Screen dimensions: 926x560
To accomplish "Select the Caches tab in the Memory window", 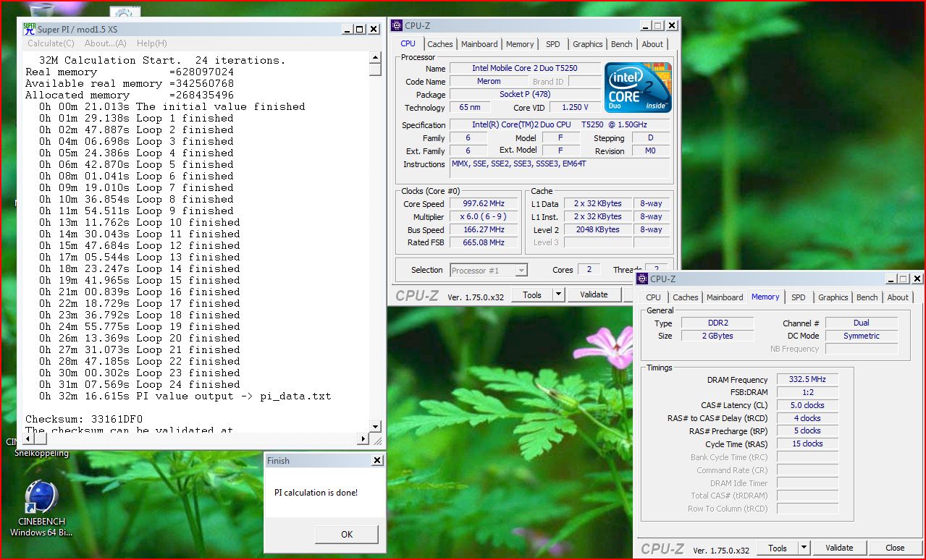I will [x=686, y=297].
